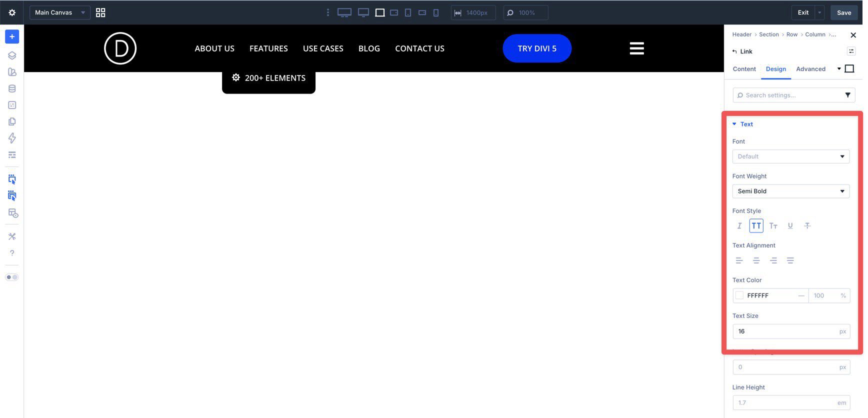Open the settings filter icon
868x418 pixels.
[847, 95]
